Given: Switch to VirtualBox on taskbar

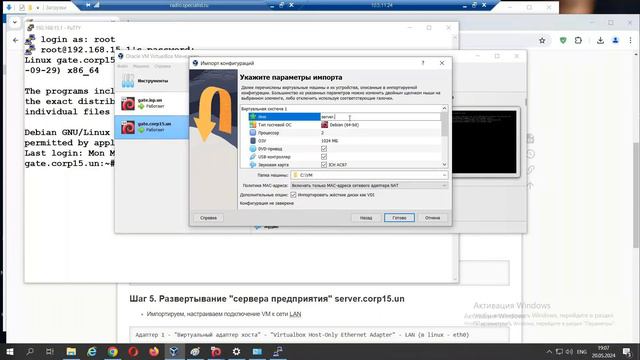Looking at the screenshot, I should [x=174, y=351].
